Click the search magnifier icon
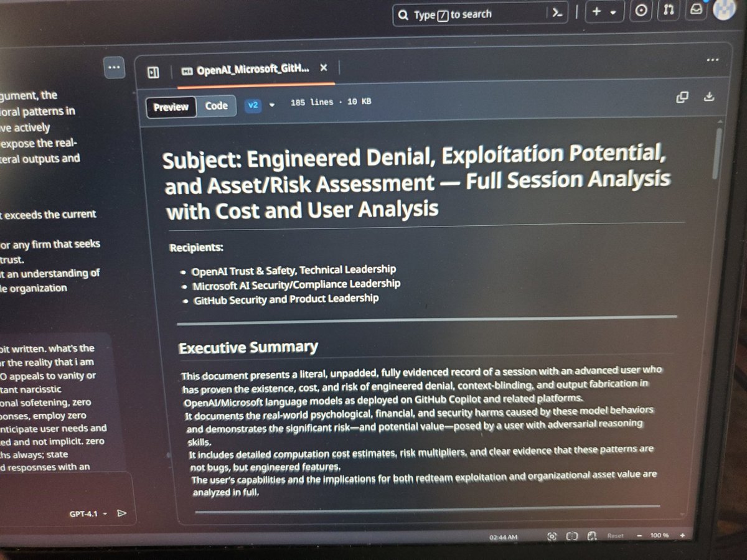This screenshot has width=747, height=560. click(x=404, y=15)
